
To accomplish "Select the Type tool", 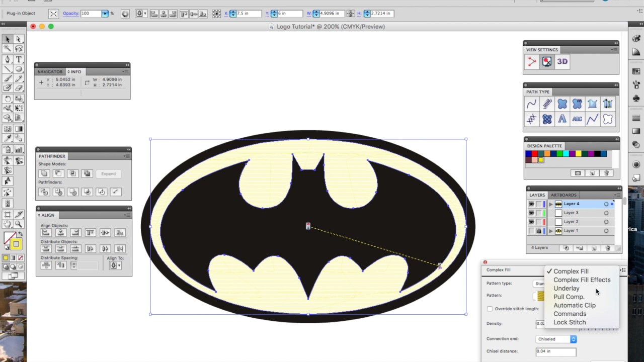I will [19, 59].
